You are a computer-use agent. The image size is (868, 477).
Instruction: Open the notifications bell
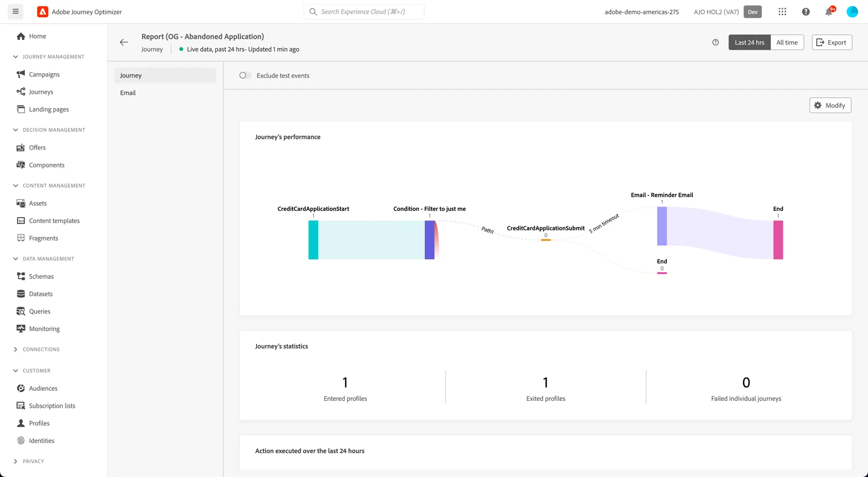pos(829,12)
